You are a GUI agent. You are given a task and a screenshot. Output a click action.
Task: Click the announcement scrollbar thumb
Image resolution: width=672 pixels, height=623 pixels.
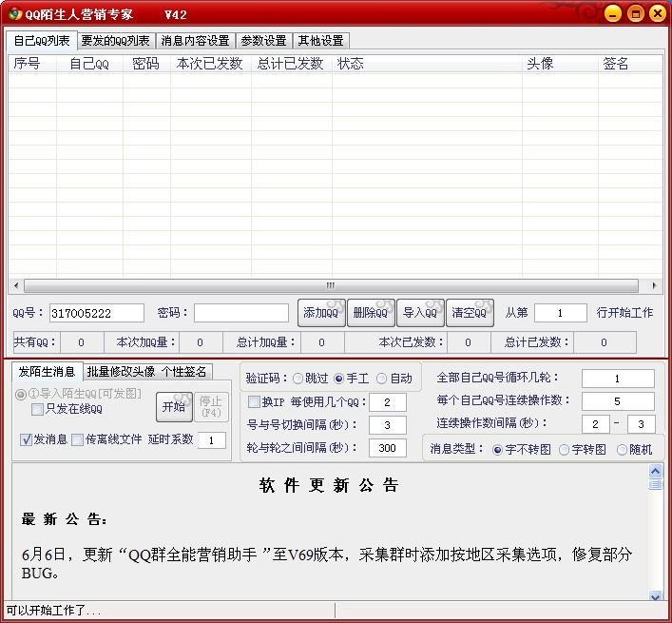[655, 484]
